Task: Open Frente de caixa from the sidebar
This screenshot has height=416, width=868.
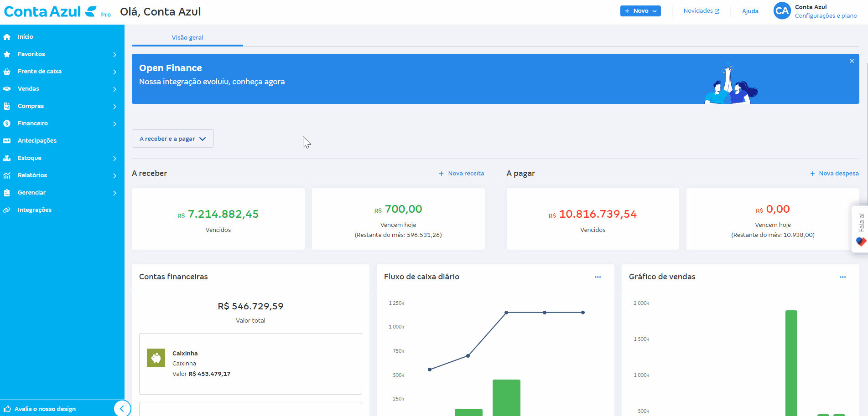Action: pyautogui.click(x=7, y=71)
